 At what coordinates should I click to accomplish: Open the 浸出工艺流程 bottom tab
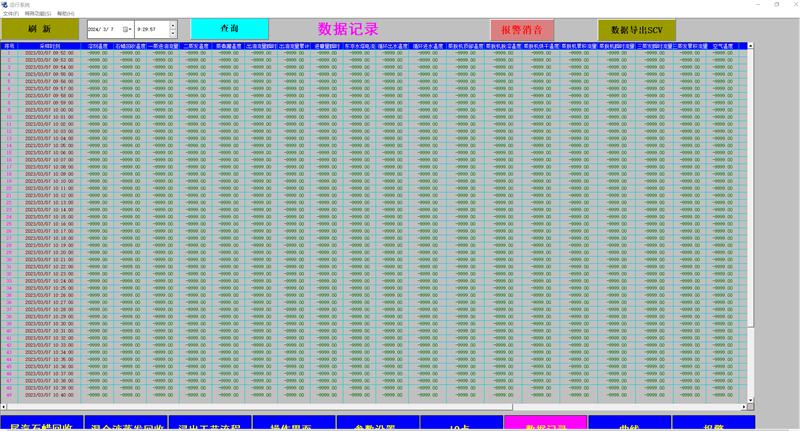[210, 423]
